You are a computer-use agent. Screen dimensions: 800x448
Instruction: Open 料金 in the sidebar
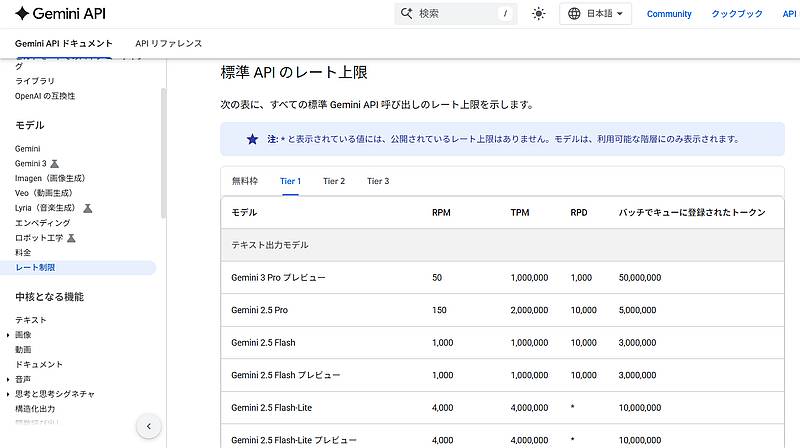point(23,253)
